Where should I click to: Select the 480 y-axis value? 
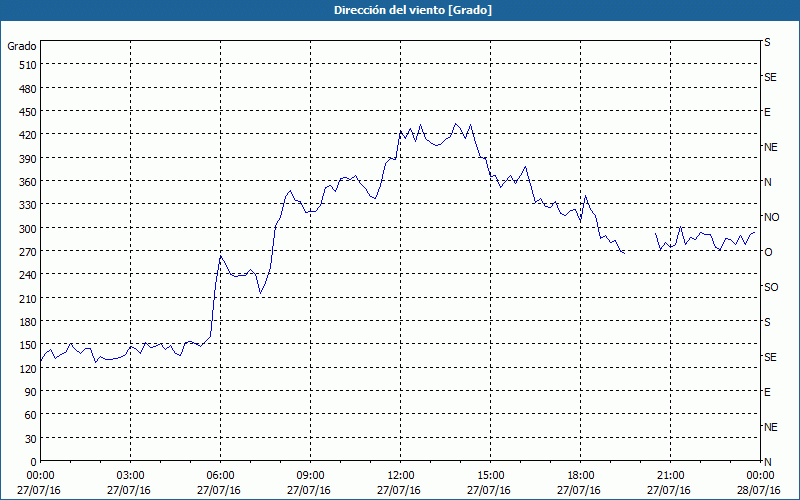[29, 89]
